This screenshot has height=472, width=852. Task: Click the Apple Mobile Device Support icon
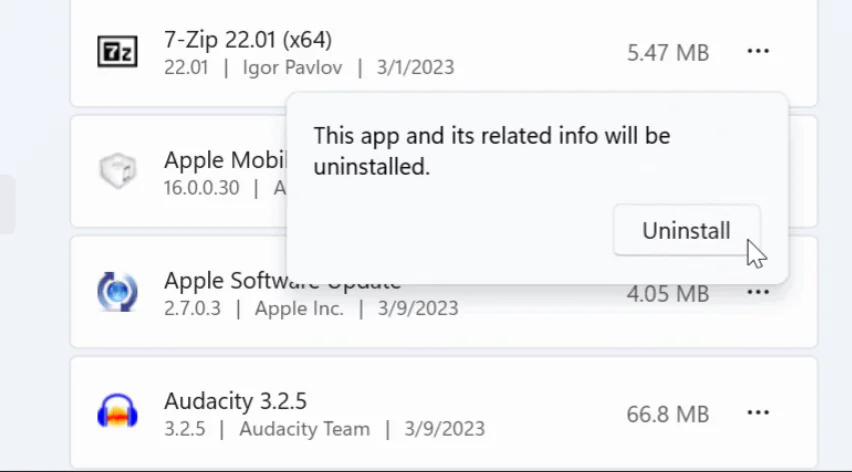117,171
